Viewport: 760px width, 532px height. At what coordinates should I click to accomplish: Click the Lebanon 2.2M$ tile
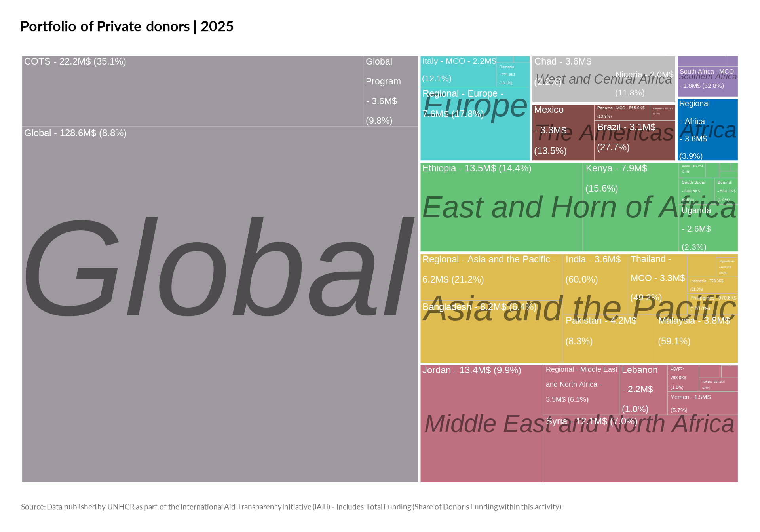(643, 389)
